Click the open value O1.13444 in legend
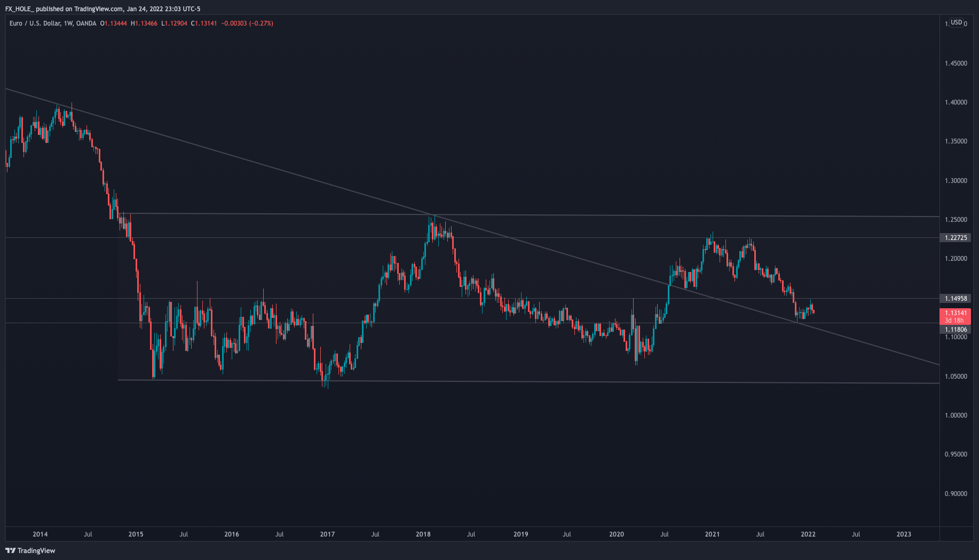 click(x=114, y=23)
